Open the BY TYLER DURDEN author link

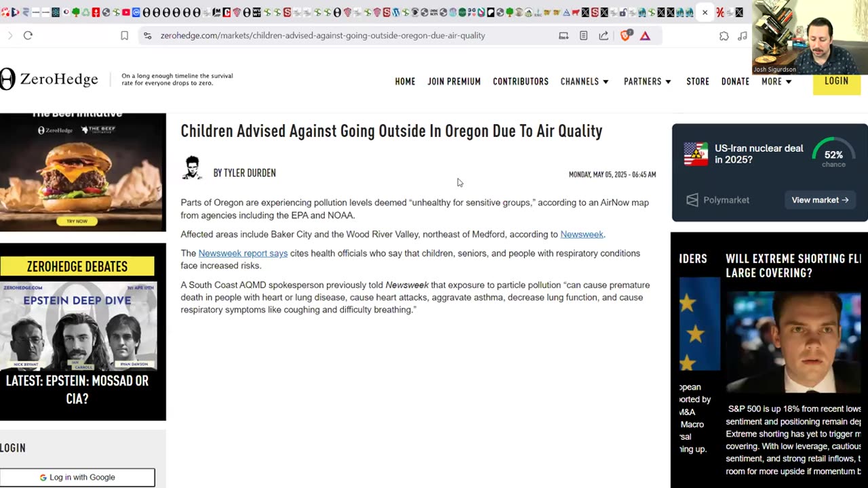coord(244,173)
